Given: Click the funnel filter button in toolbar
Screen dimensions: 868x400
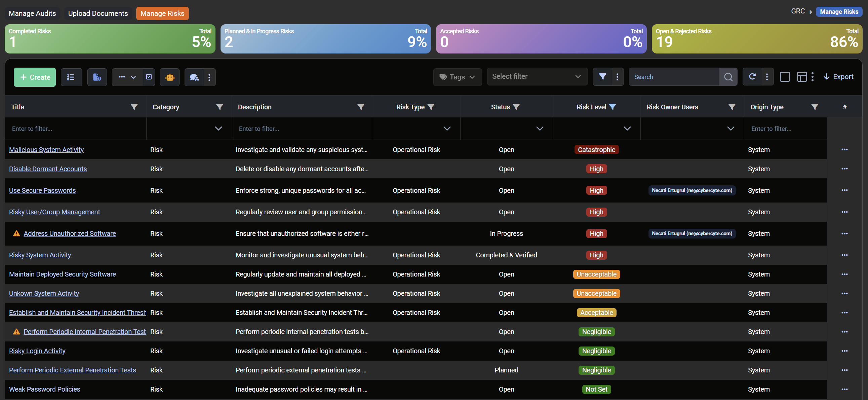Looking at the screenshot, I should 602,77.
